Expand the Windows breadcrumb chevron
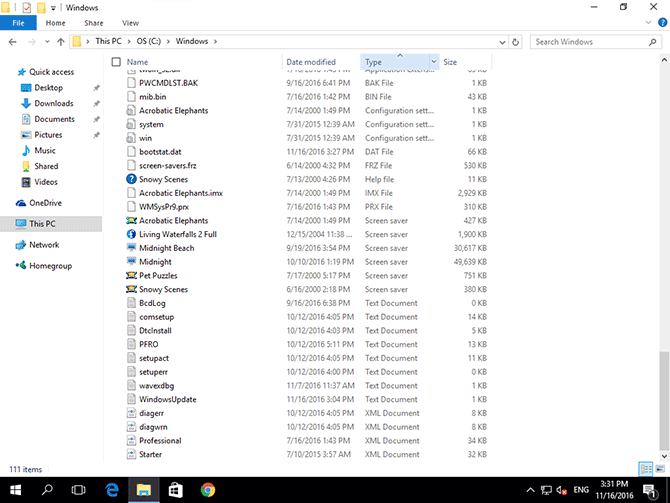Screen dimensions: 670x503 pyautogui.click(x=215, y=41)
